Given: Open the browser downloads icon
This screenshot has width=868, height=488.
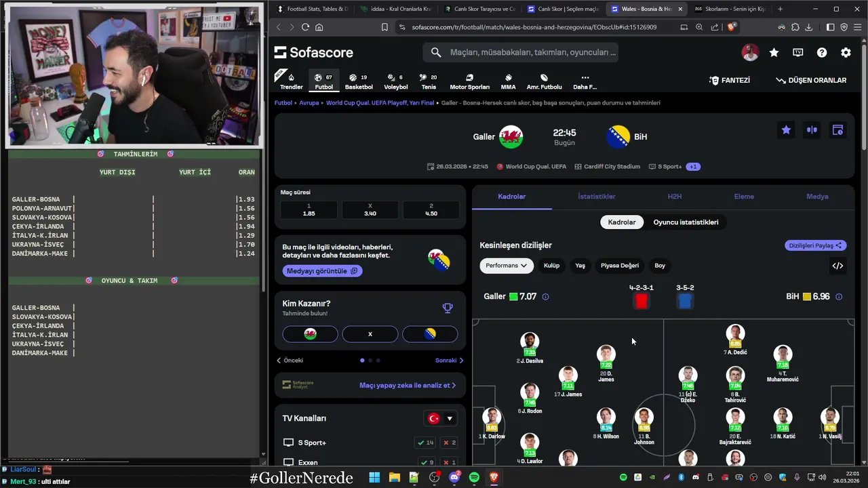Looking at the screenshot, I should [x=808, y=27].
